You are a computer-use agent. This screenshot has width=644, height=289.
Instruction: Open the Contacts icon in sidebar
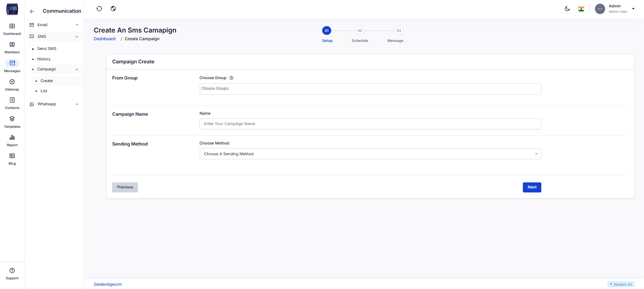pyautogui.click(x=12, y=100)
